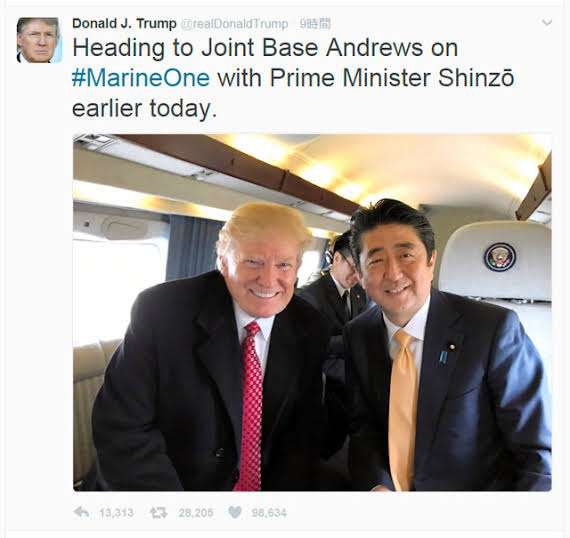Click the profile avatar thumbnail
This screenshot has width=570, height=538.
[x=39, y=40]
